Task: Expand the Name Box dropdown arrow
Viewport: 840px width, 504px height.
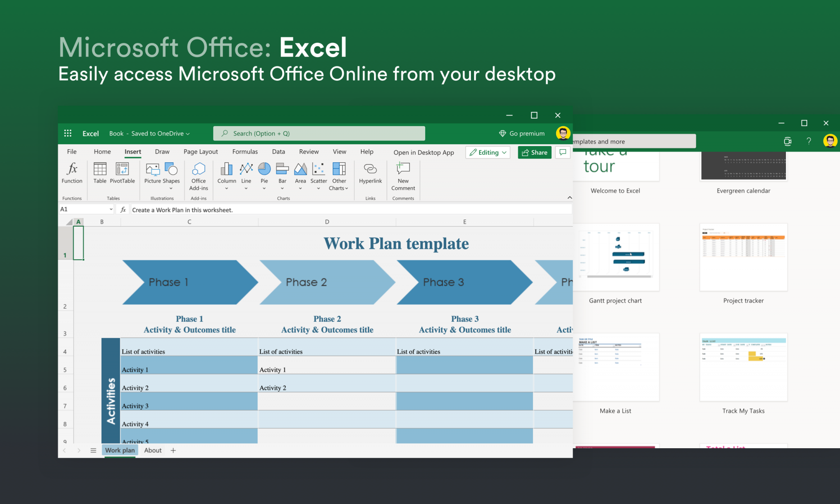Action: point(111,210)
